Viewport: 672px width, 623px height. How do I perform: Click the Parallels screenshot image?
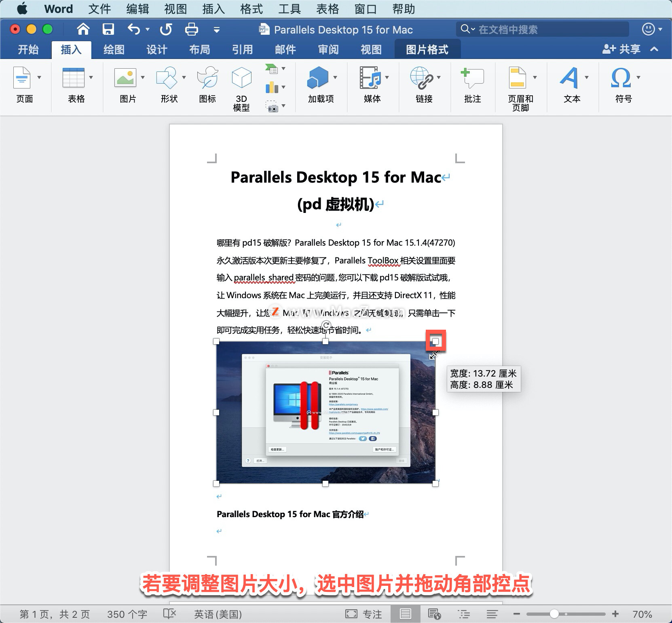[326, 413]
